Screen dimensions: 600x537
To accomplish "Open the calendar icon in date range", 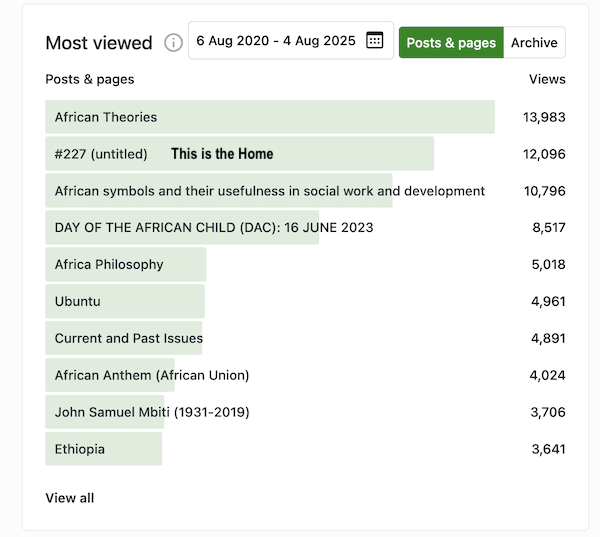I will click(374, 40).
